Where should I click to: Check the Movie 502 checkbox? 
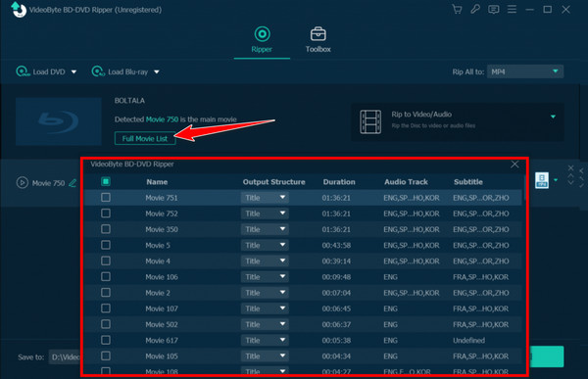pyautogui.click(x=106, y=324)
